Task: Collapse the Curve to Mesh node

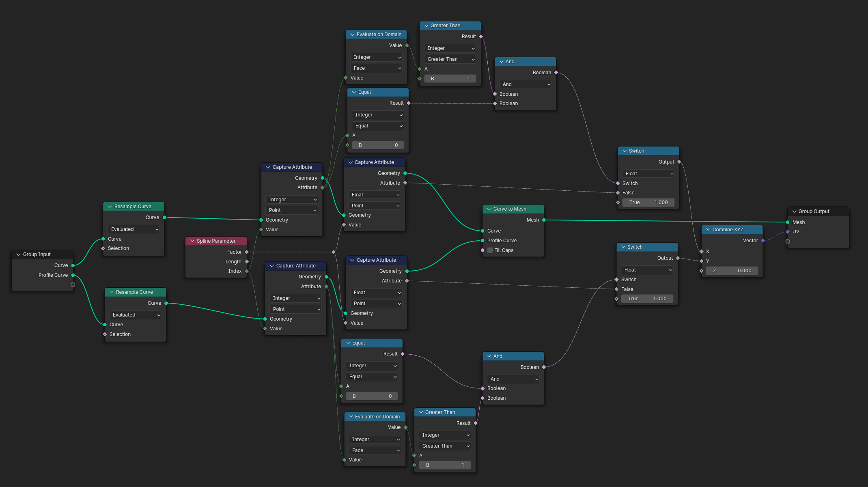Action: (489, 209)
